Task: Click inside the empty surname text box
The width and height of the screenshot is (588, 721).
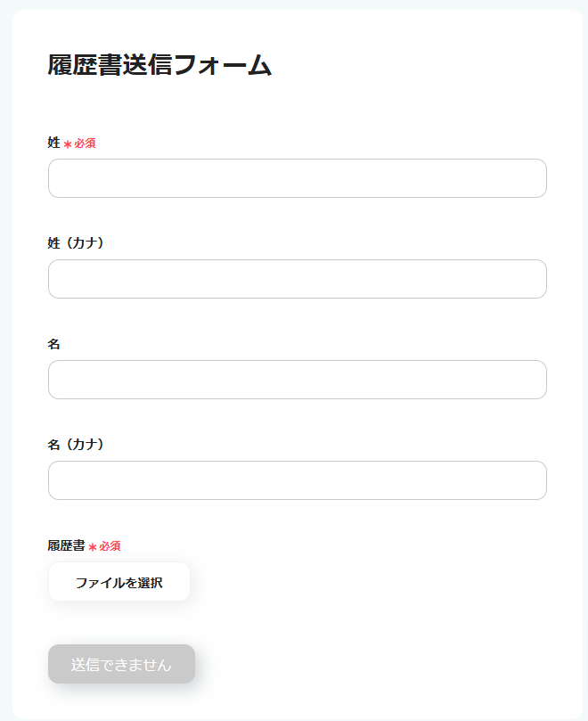Action: pos(297,178)
